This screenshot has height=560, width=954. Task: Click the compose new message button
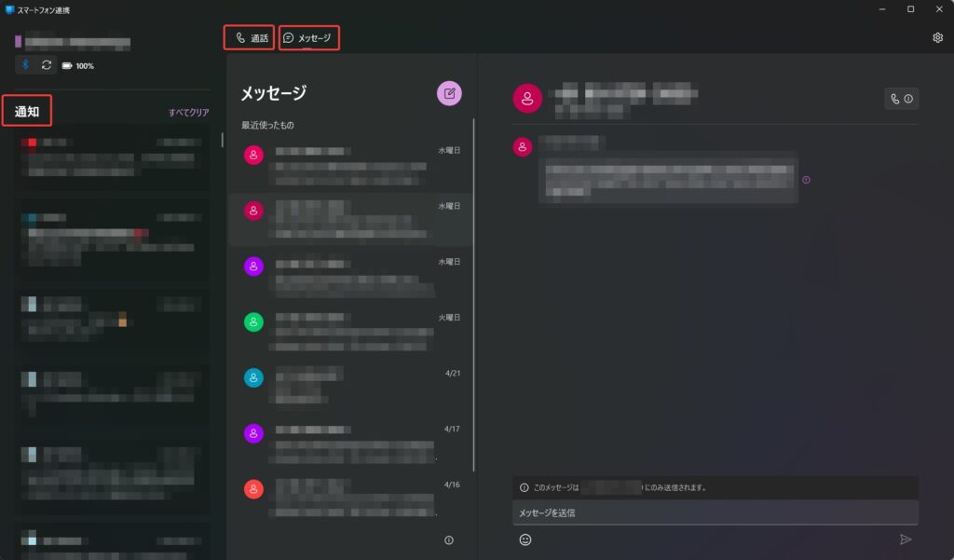pyautogui.click(x=449, y=93)
